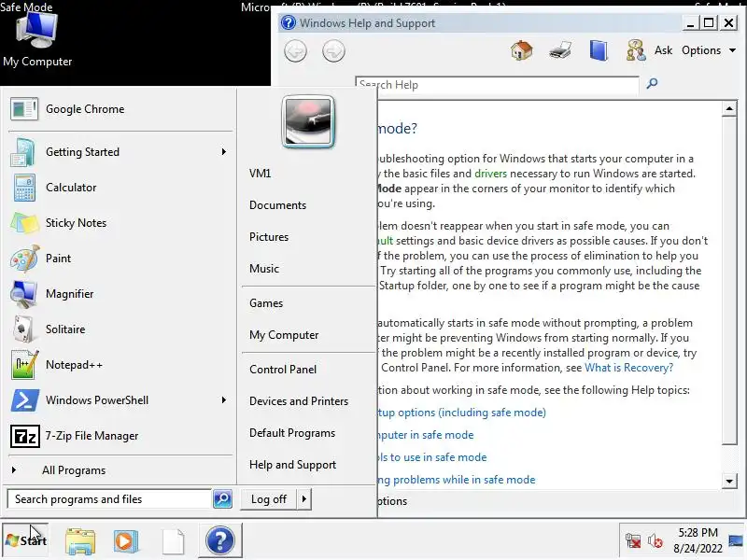747x560 pixels.
Task: Click the Log off button
Action: click(269, 499)
